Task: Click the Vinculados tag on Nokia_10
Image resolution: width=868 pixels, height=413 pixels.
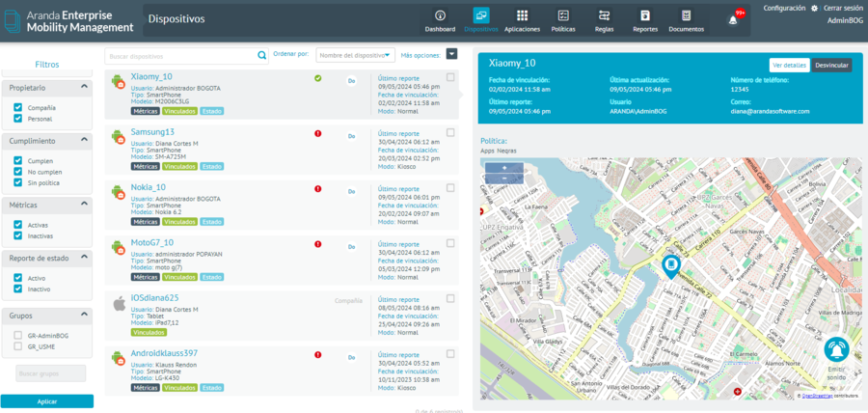Action: click(180, 221)
